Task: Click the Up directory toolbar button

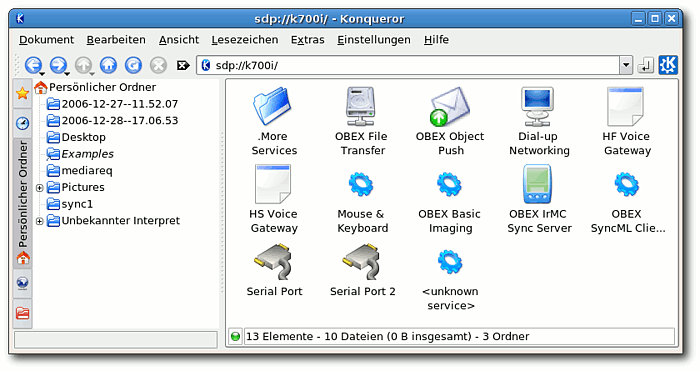Action: coord(83,65)
